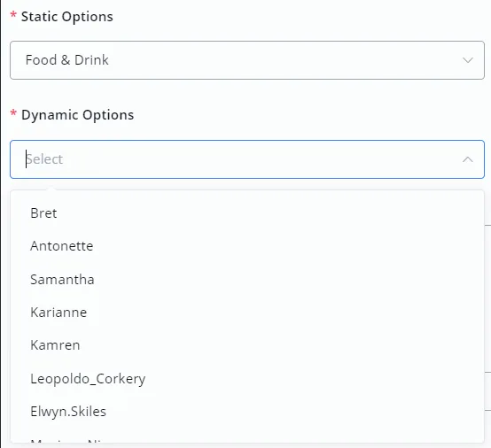491x448 pixels.
Task: Click the Food & Drink selected value text
Action: [x=67, y=60]
